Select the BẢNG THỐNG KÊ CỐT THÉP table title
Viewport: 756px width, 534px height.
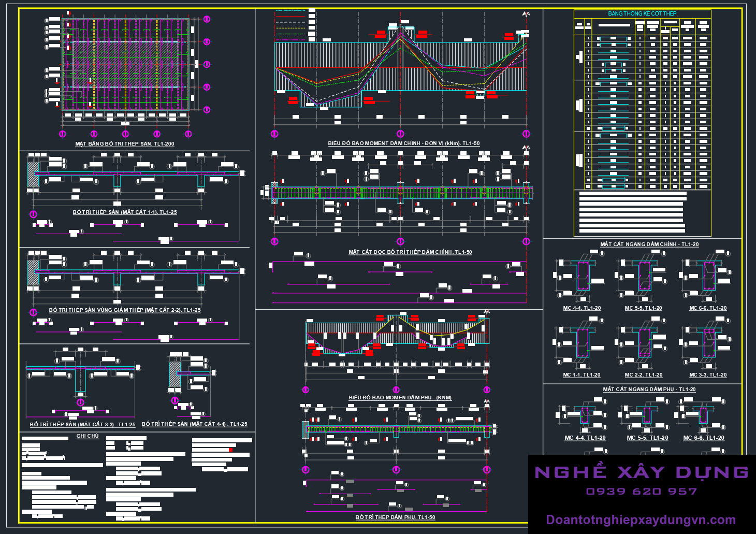642,13
